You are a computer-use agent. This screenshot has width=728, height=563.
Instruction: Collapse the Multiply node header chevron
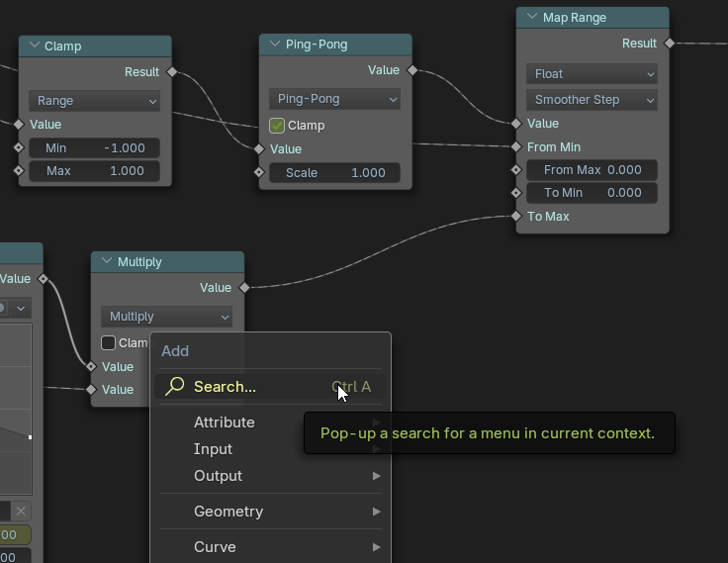coord(106,262)
